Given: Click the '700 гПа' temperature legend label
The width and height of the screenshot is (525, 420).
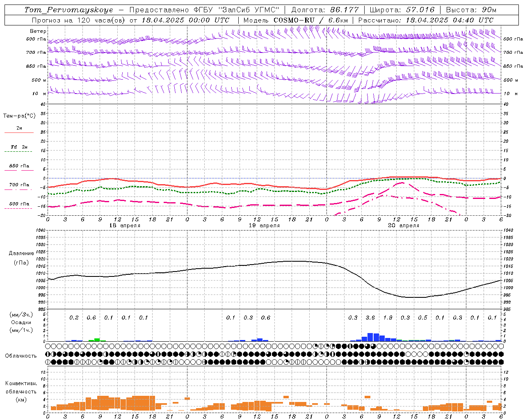Looking at the screenshot, I should pos(19,185).
